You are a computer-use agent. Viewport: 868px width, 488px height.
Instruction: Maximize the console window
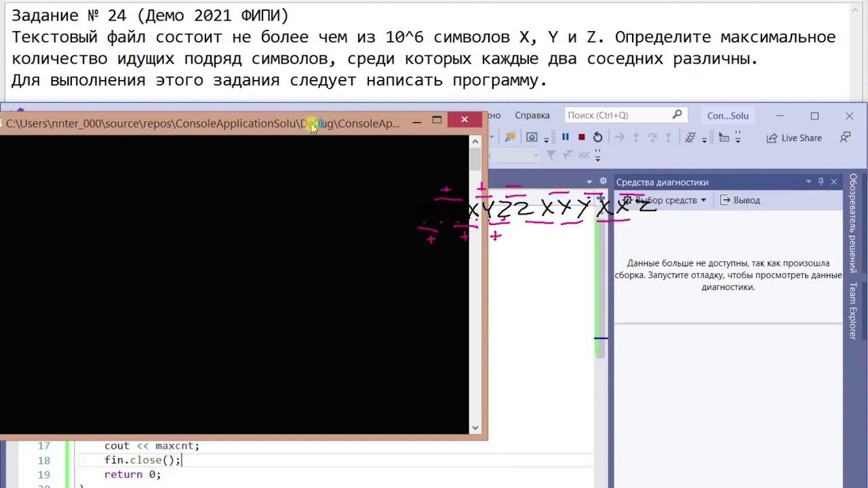point(437,121)
